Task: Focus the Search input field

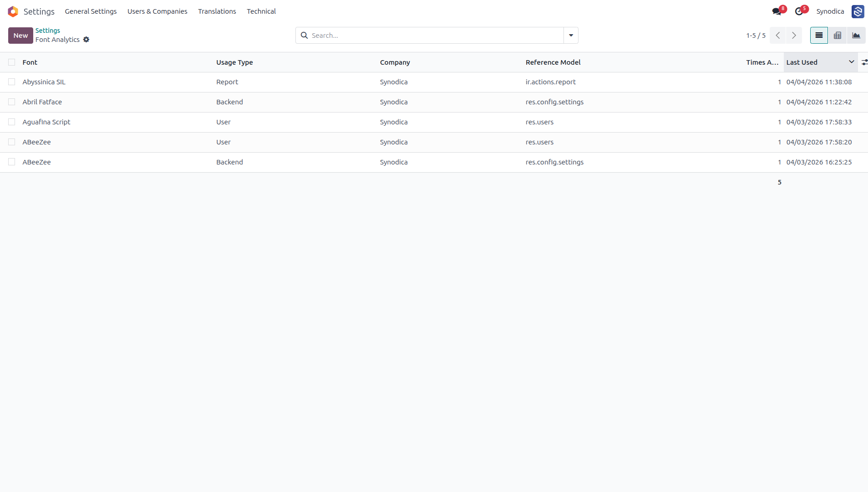Action: [x=436, y=36]
